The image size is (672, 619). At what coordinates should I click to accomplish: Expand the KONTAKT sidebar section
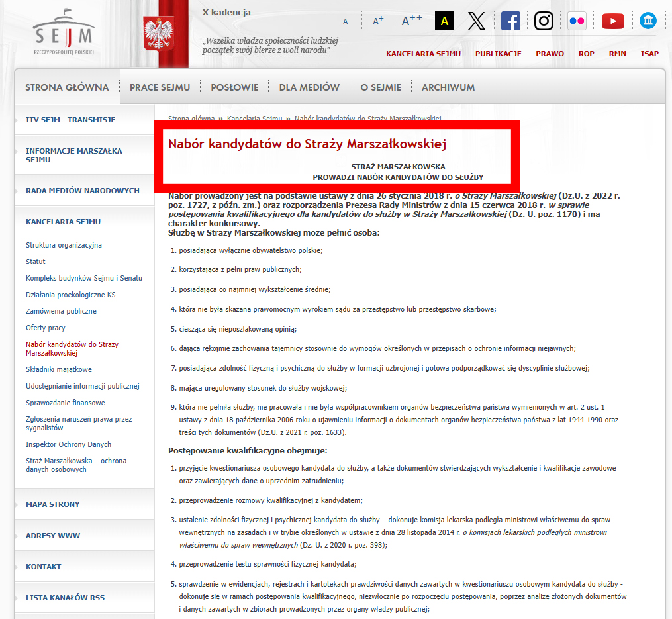click(42, 566)
